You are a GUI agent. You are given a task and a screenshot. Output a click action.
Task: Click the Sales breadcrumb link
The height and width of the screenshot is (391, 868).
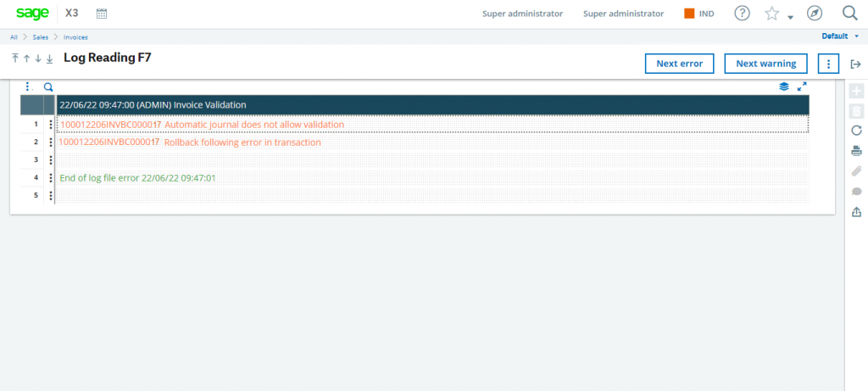[x=41, y=37]
